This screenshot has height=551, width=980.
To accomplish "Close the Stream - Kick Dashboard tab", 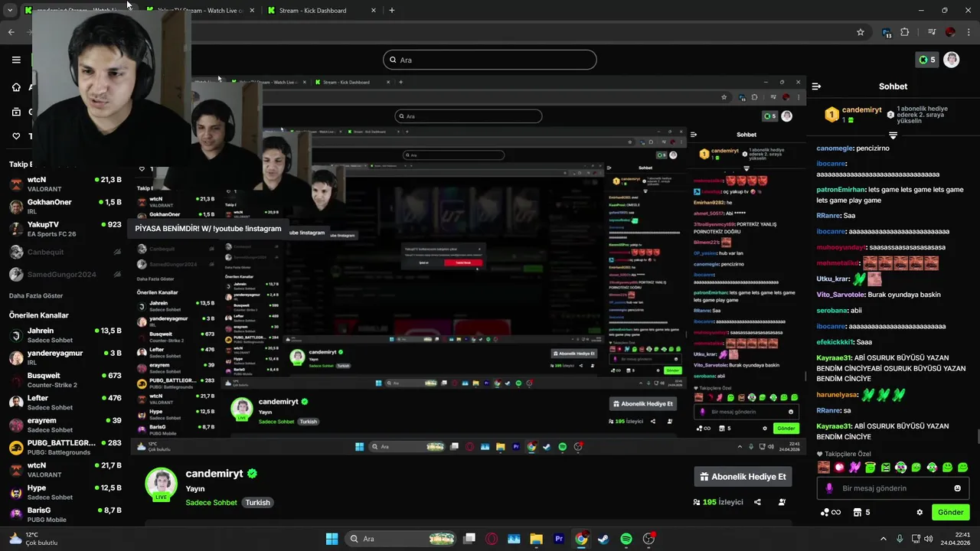I will pos(374,11).
